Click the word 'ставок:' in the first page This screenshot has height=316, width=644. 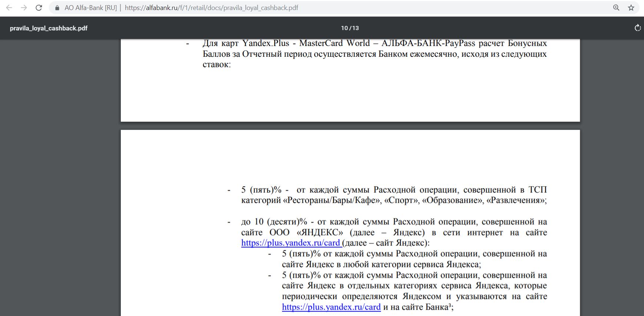pyautogui.click(x=217, y=65)
